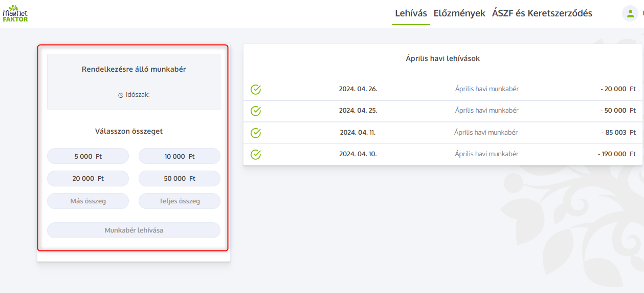Click the checkmark icon for 2024. 04. 26.
Screen dimensions: 644x293
tap(256, 89)
